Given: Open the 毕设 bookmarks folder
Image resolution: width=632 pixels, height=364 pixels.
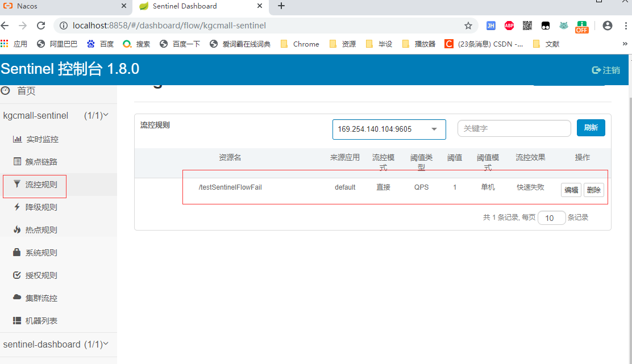Looking at the screenshot, I should [x=379, y=44].
